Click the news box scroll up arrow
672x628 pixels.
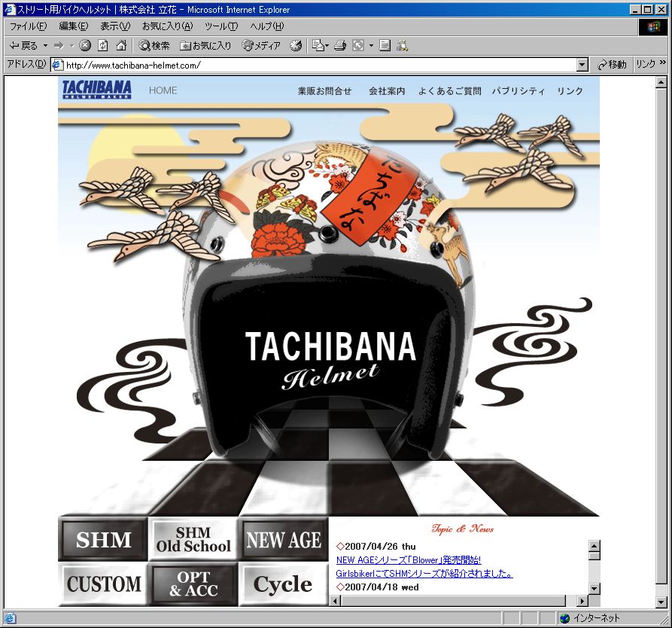click(594, 546)
